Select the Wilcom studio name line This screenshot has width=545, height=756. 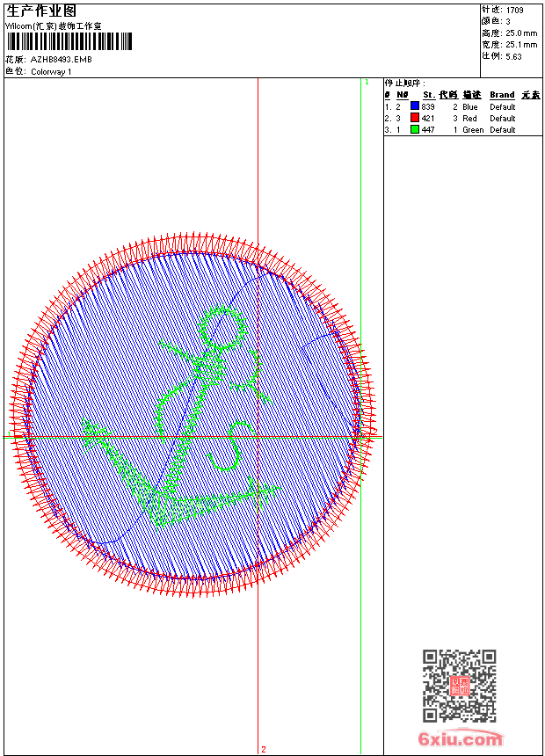click(x=53, y=26)
